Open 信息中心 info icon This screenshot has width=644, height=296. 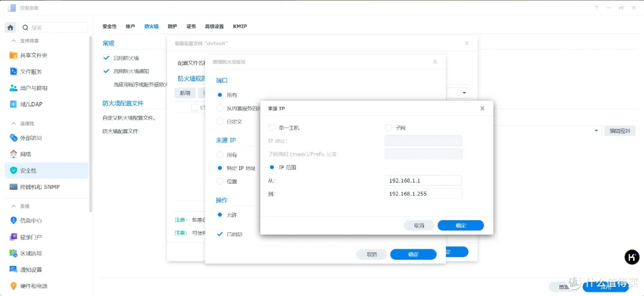tap(13, 220)
